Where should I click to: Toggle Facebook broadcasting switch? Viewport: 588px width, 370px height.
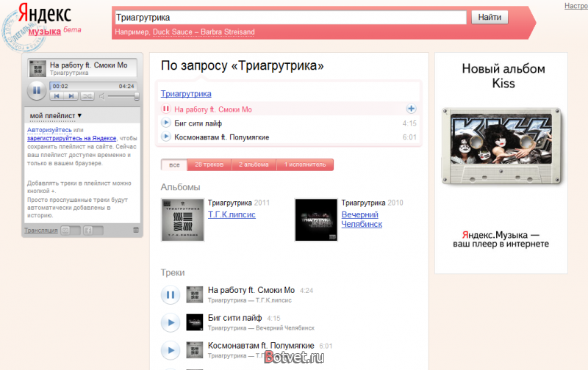(x=93, y=231)
